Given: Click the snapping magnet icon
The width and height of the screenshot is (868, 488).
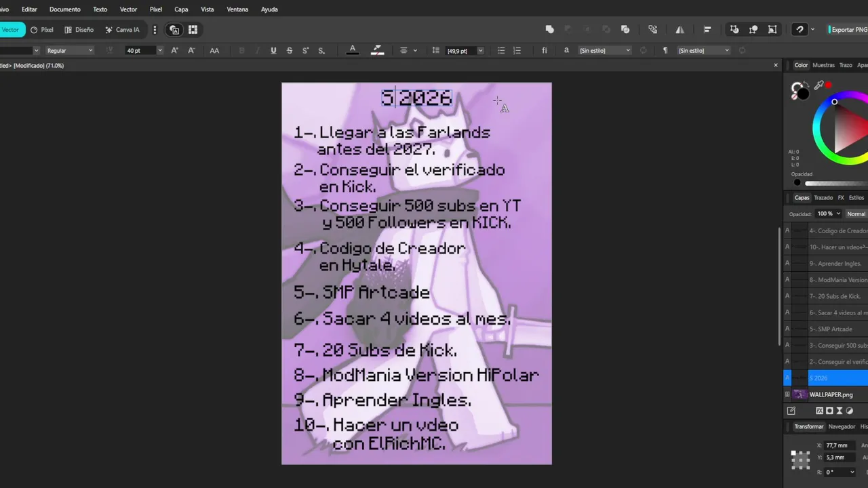Looking at the screenshot, I should coord(800,30).
